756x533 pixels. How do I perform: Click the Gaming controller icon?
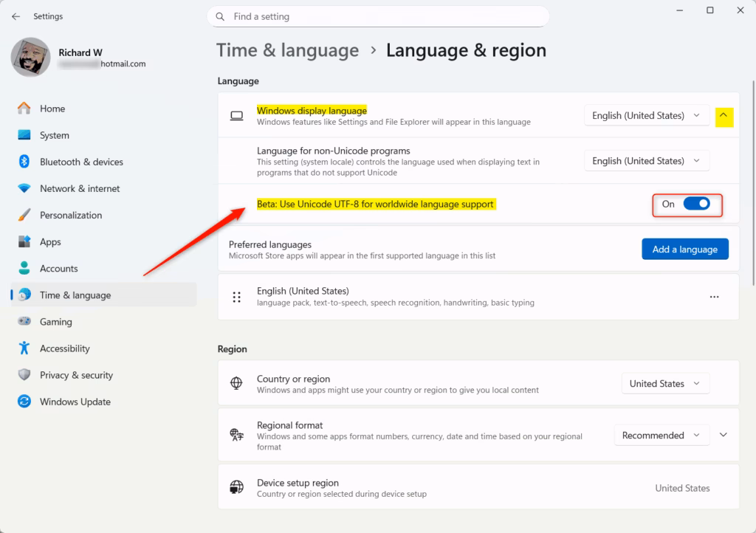(24, 321)
